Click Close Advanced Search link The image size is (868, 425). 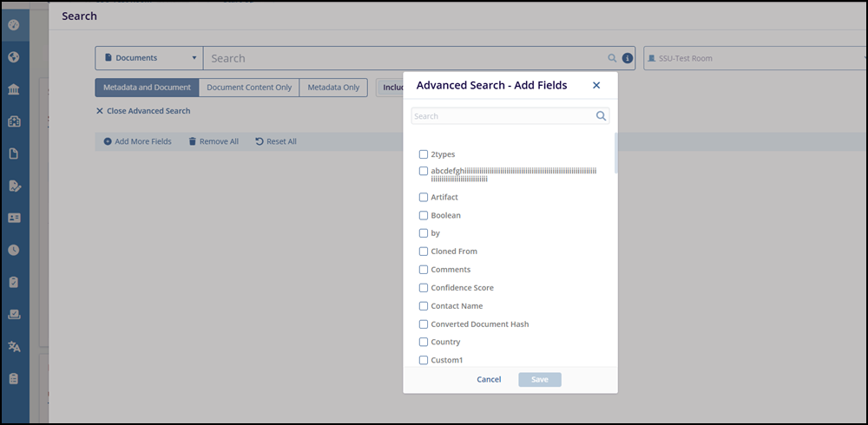click(x=143, y=111)
